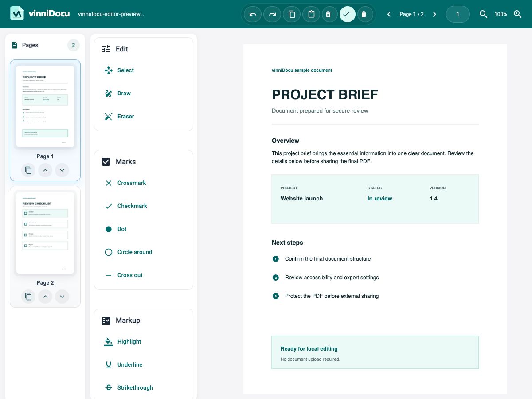Click the Edit panel heading
The width and height of the screenshot is (532, 399).
[x=121, y=49]
